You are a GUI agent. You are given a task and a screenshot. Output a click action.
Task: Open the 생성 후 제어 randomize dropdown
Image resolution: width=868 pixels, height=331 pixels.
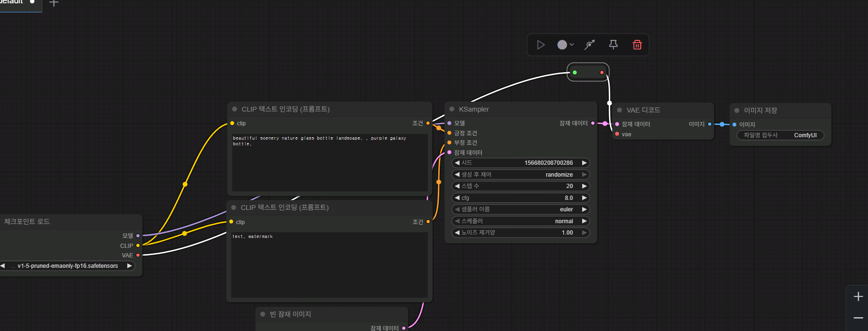pos(520,175)
